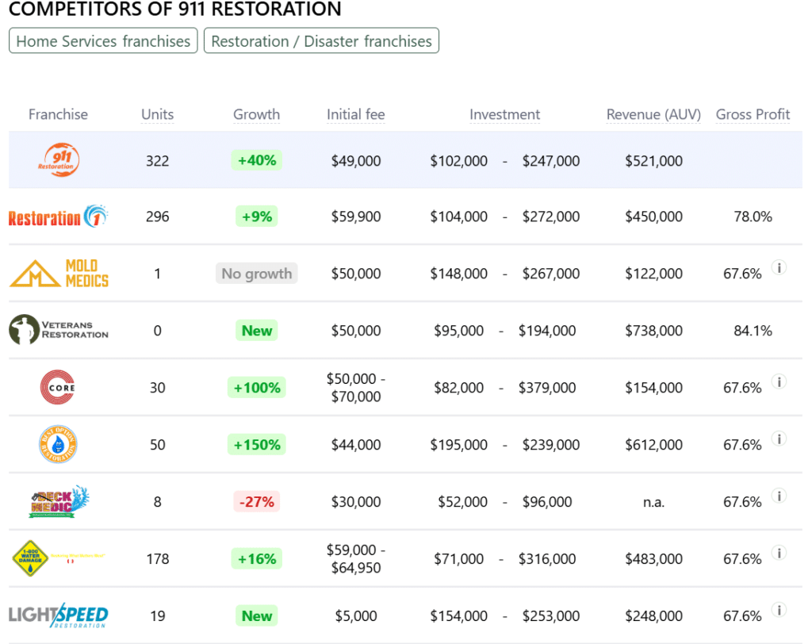
Task: Open the Mold Medics franchise logo
Action: pos(59,273)
